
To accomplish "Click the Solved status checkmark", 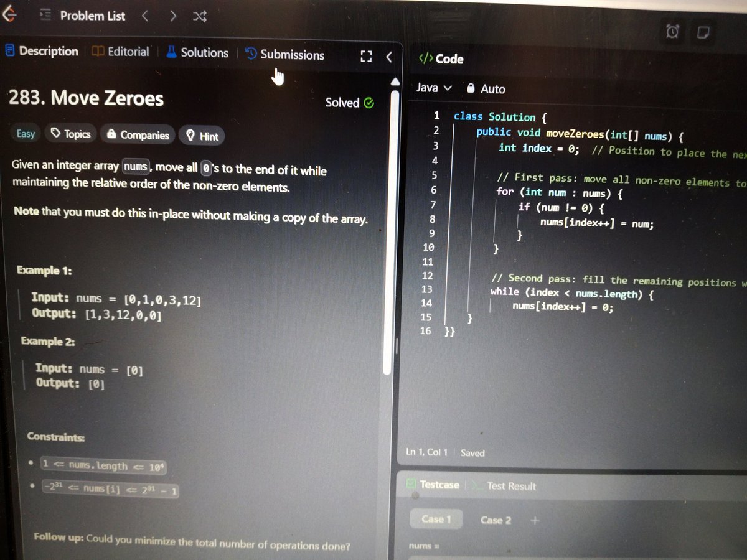I will [369, 103].
